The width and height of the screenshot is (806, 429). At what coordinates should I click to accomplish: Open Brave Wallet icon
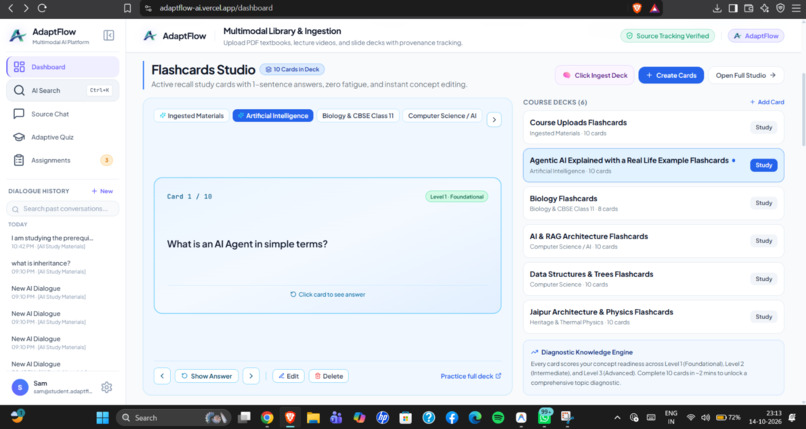pos(749,8)
